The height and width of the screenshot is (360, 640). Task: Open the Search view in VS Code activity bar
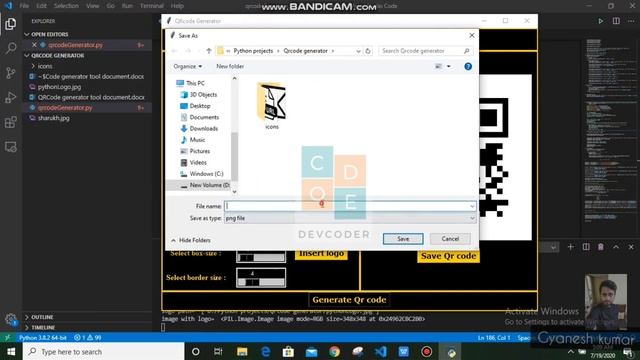point(11,48)
